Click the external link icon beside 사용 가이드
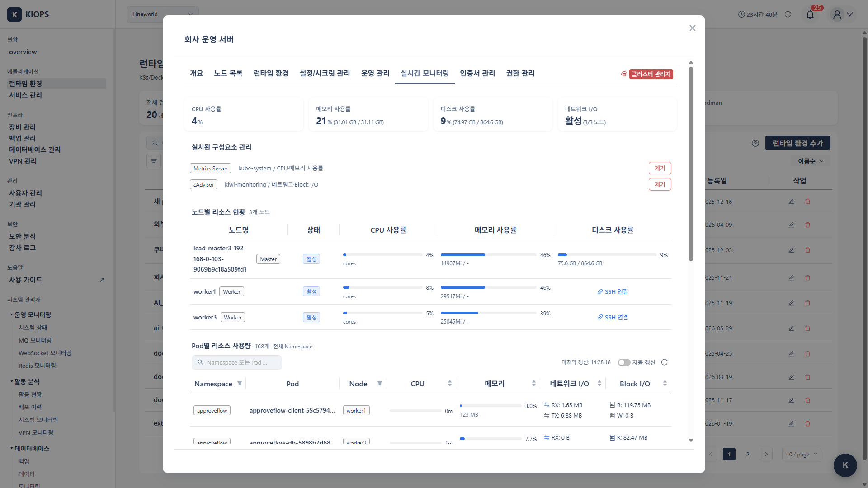868x488 pixels. 102,280
